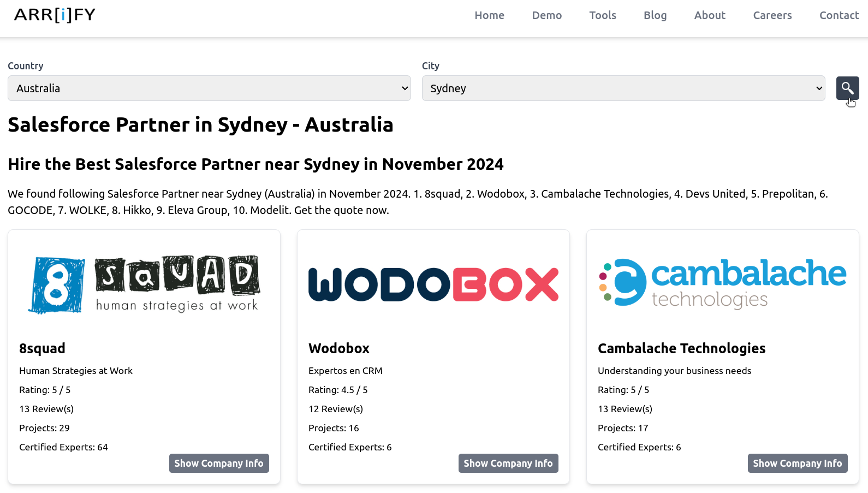Show Company Info for 8squad

[x=219, y=464]
